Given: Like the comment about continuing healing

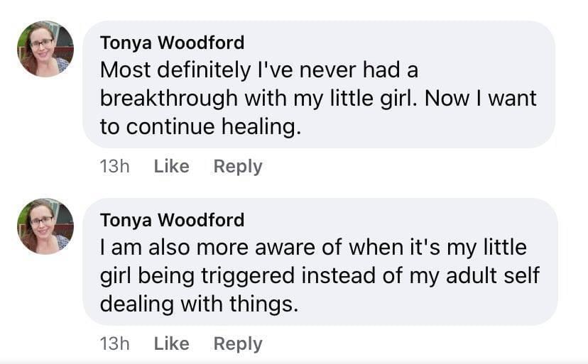Looking at the screenshot, I should click(171, 166).
